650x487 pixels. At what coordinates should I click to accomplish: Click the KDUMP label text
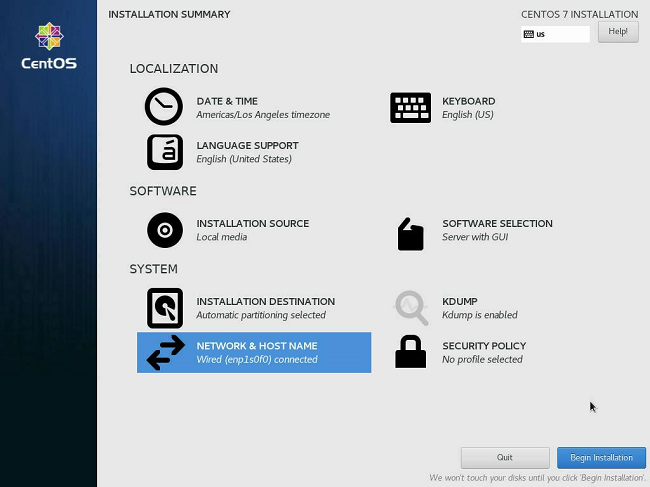462,301
